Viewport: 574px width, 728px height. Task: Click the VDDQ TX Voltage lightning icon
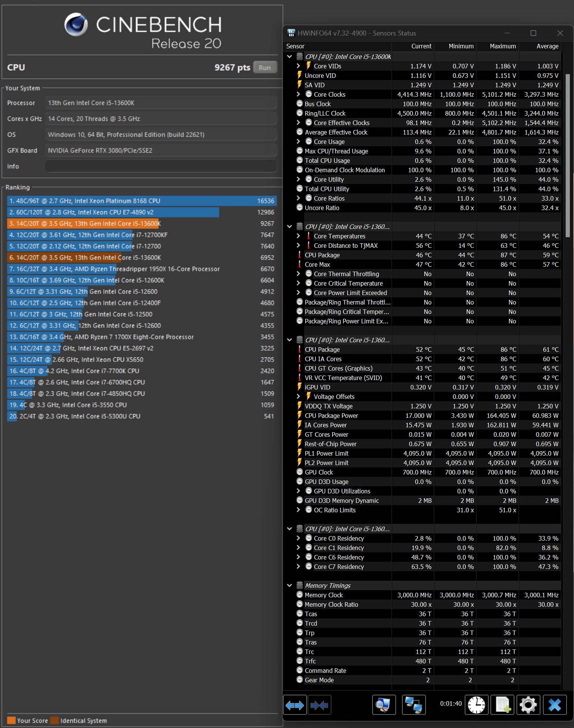point(300,406)
